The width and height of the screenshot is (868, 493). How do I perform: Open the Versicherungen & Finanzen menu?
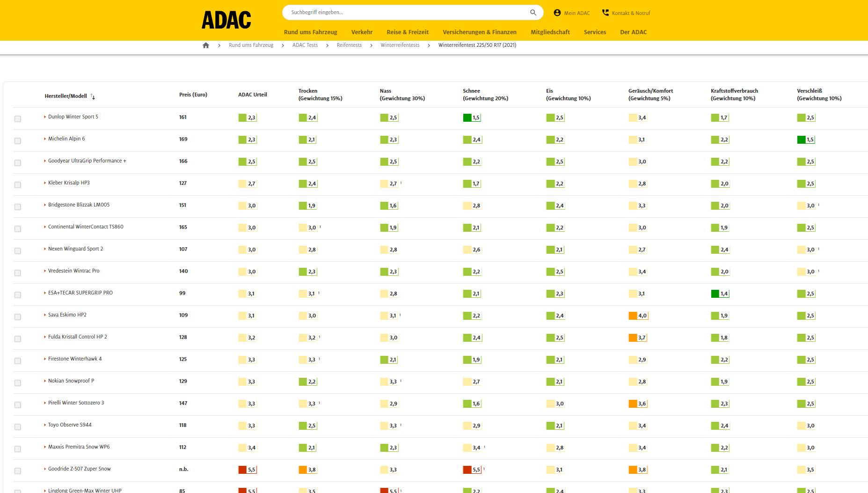pyautogui.click(x=480, y=32)
